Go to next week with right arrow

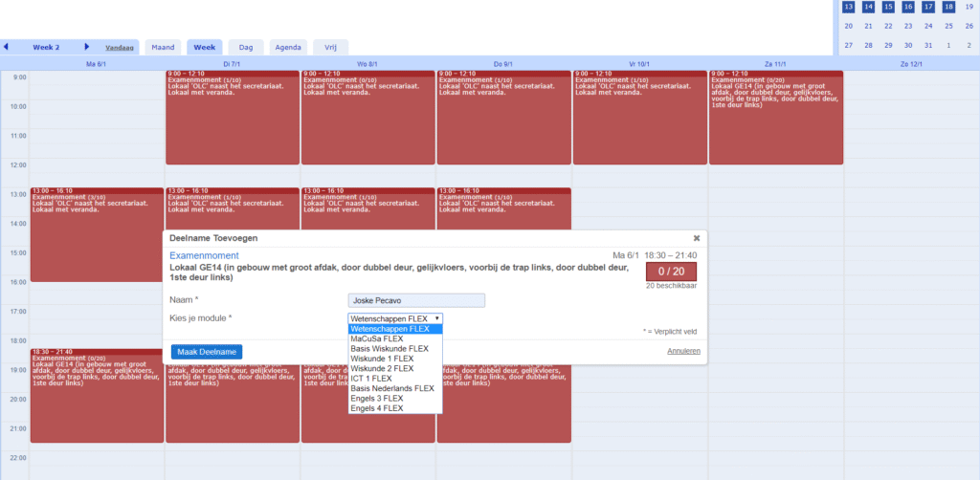(87, 46)
